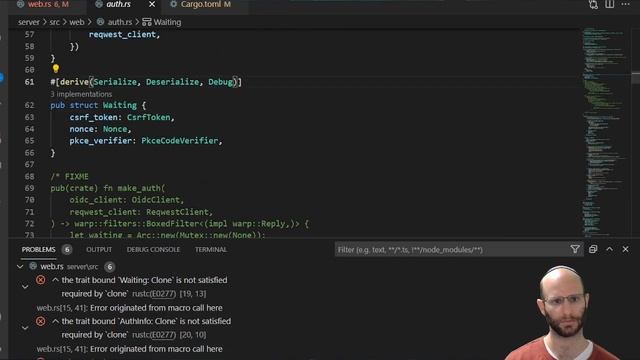This screenshot has width=640, height=360.
Task: Click error icon beside Waiting trait bound
Action: [40, 280]
